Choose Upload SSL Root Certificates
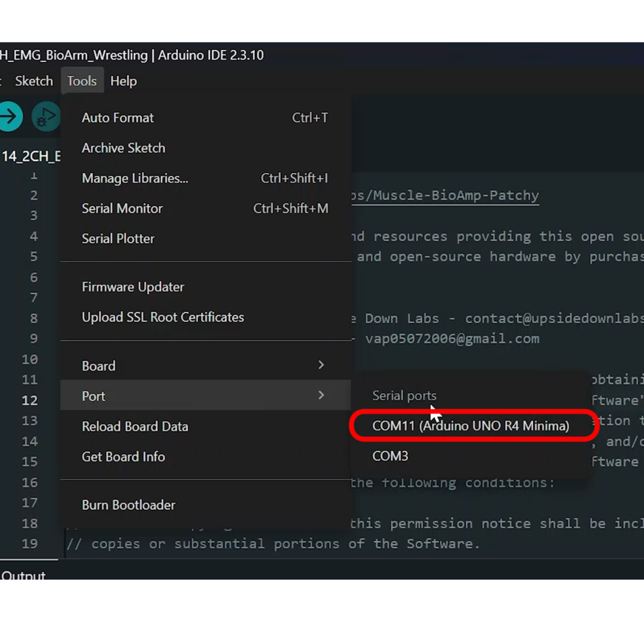The image size is (644, 644). click(x=205, y=317)
